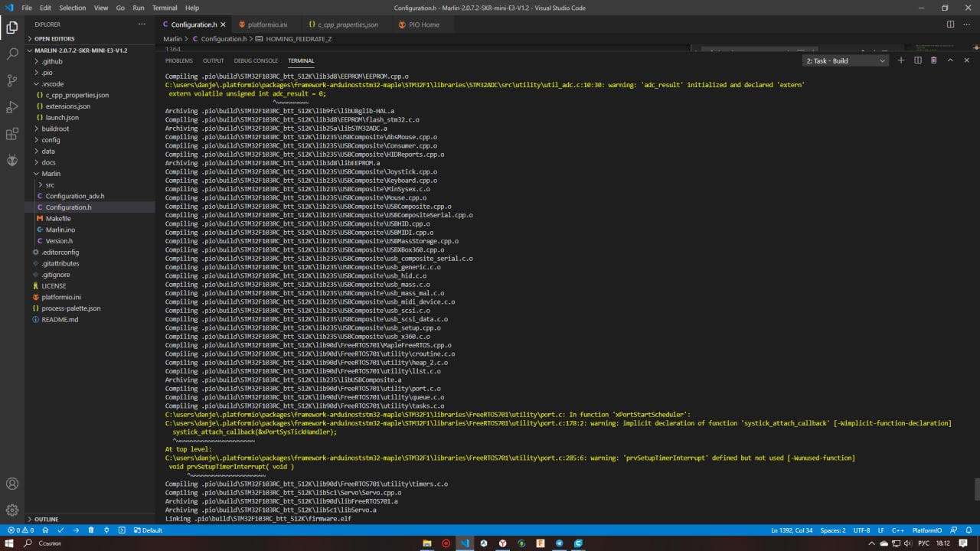Open the Terminal menu
980x551 pixels.
tap(165, 8)
